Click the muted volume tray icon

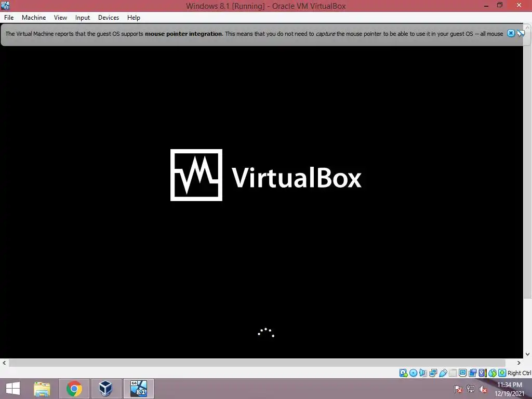483,389
